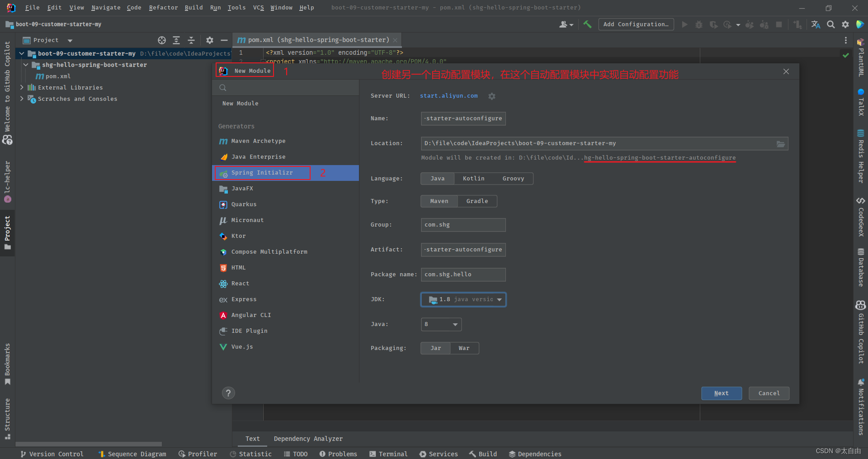Open the Bookmarks tool window
The width and height of the screenshot is (868, 459).
(7, 364)
